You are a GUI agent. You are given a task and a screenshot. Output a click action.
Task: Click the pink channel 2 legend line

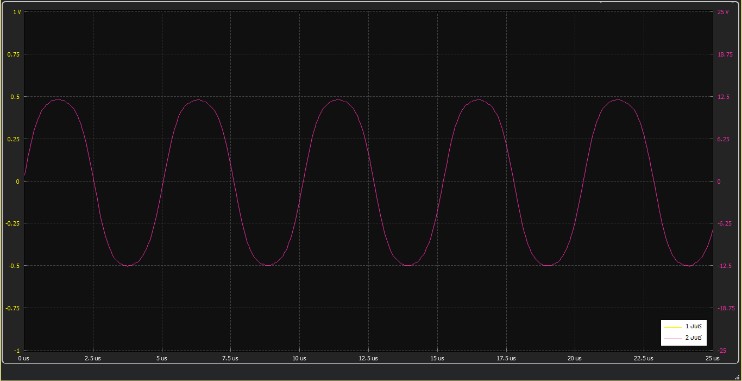tap(672, 338)
